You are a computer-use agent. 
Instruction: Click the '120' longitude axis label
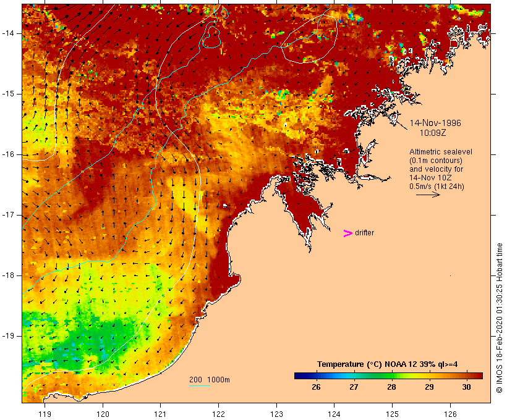[x=103, y=414]
